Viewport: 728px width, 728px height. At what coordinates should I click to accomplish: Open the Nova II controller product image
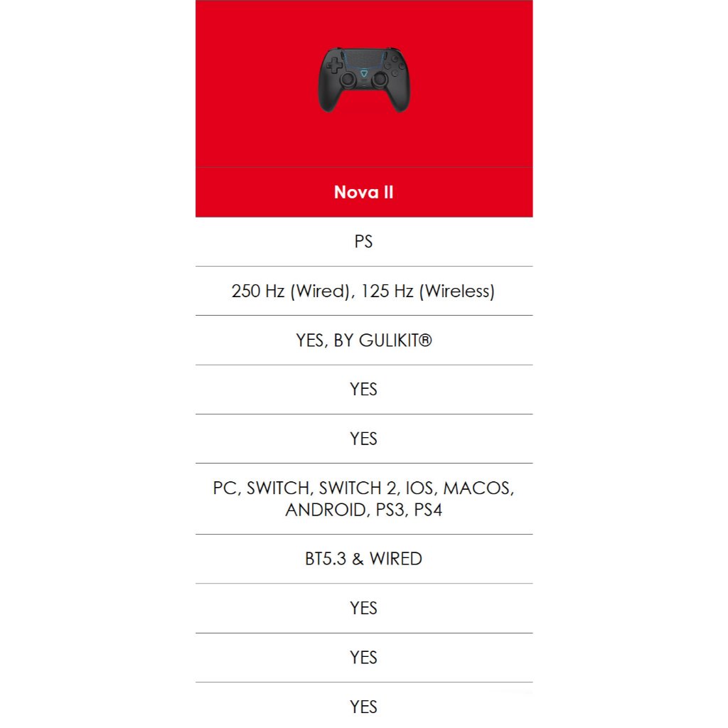(363, 80)
